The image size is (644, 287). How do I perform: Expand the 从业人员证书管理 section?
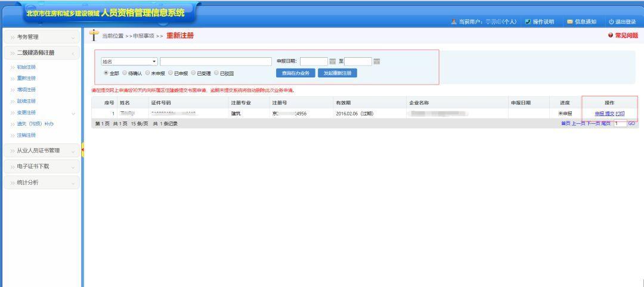(x=42, y=151)
